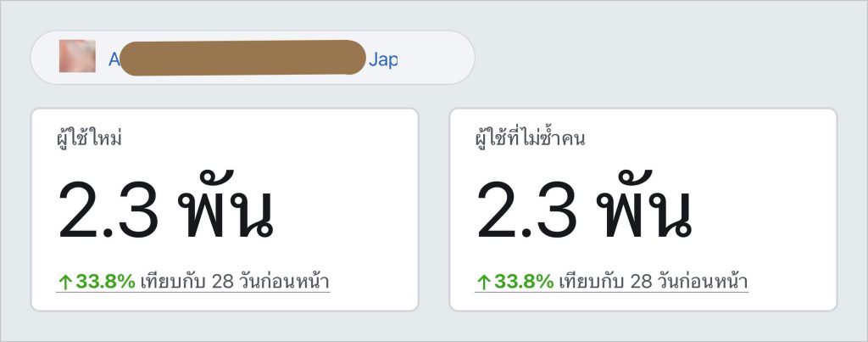Click the 2.3 figure in the ผู้ใช้ที่ไม่ซ้ำคน card

click(526, 210)
